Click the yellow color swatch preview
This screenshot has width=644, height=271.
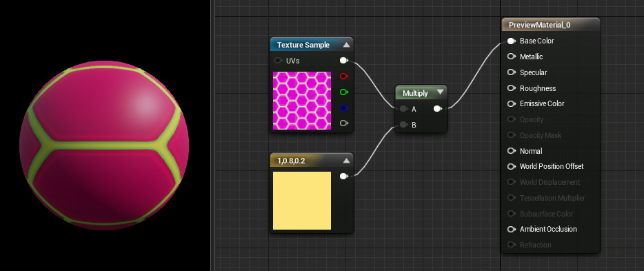click(x=302, y=201)
